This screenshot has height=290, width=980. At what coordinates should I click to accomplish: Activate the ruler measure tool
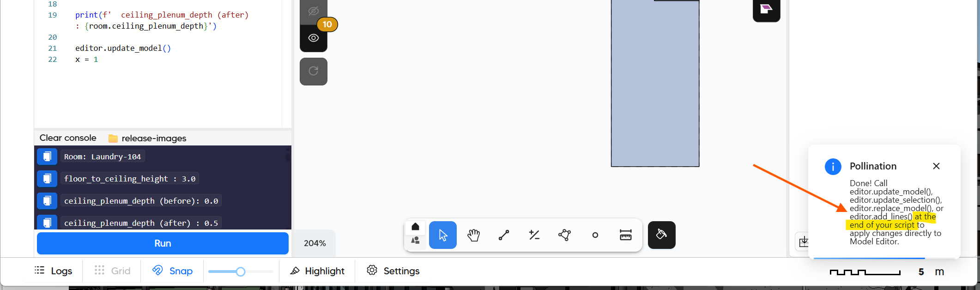tap(625, 235)
